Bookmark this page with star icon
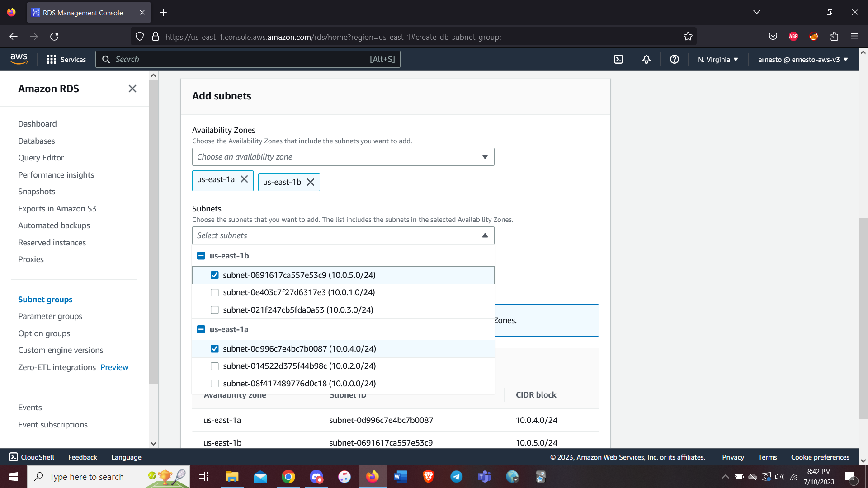868x488 pixels. click(x=688, y=37)
